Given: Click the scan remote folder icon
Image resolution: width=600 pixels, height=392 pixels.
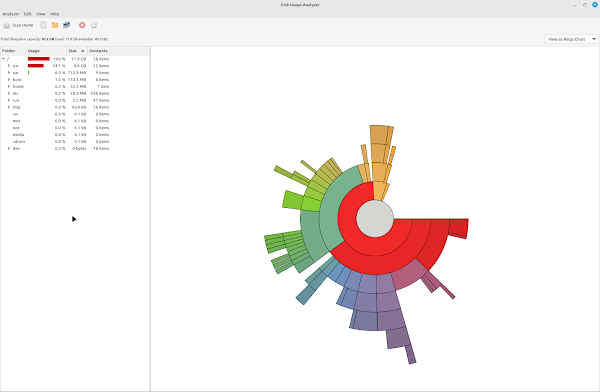Looking at the screenshot, I should (67, 25).
